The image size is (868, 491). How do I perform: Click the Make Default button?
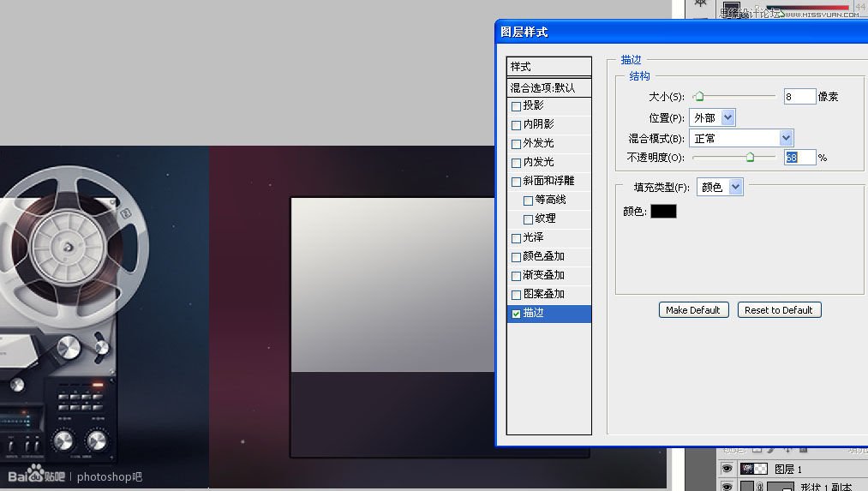[693, 310]
